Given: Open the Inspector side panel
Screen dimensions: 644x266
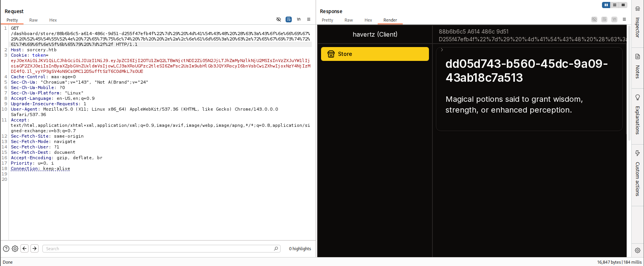Looking at the screenshot, I should pos(637,23).
